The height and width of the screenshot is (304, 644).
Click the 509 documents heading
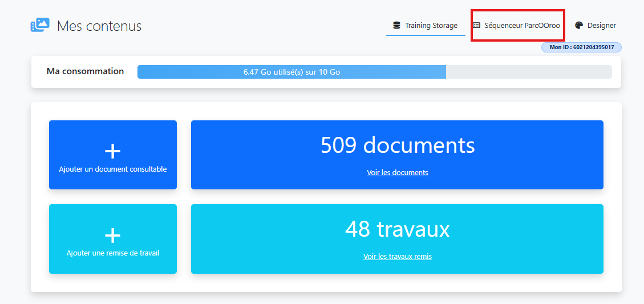point(398,145)
